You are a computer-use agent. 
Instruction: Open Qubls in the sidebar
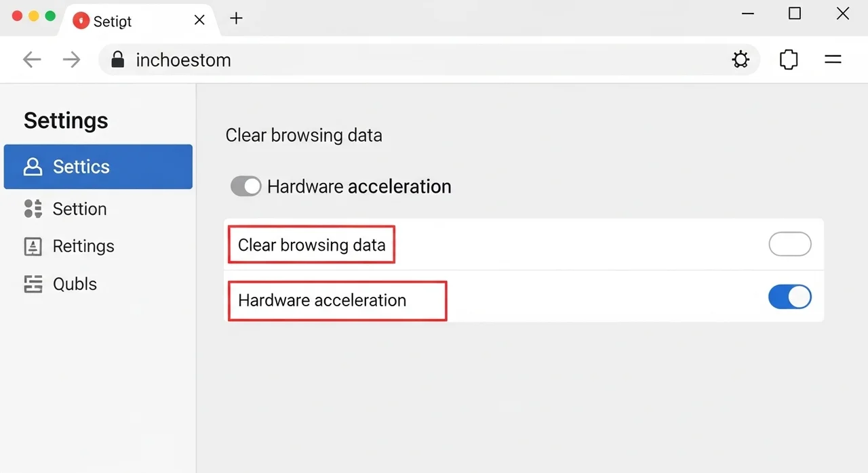[x=75, y=284]
